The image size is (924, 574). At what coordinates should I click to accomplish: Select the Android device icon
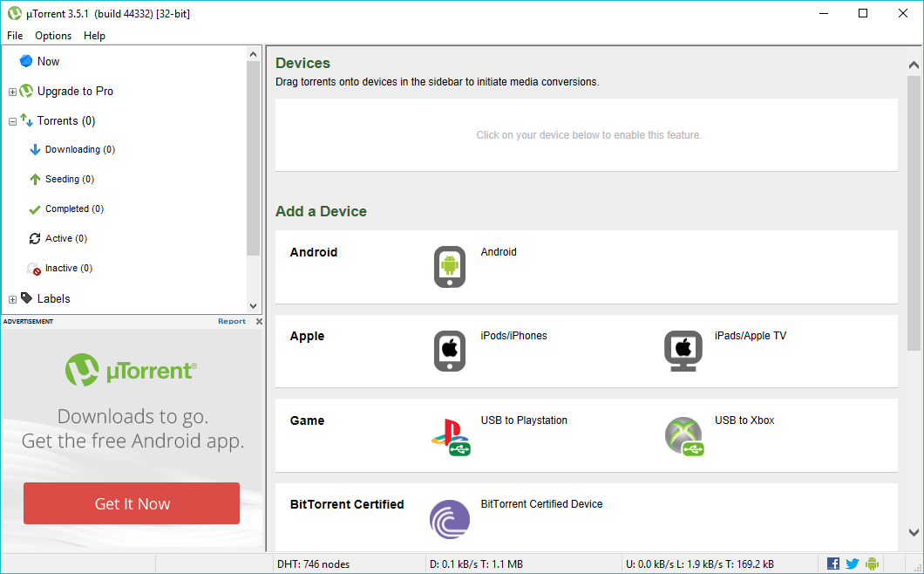pyautogui.click(x=449, y=267)
